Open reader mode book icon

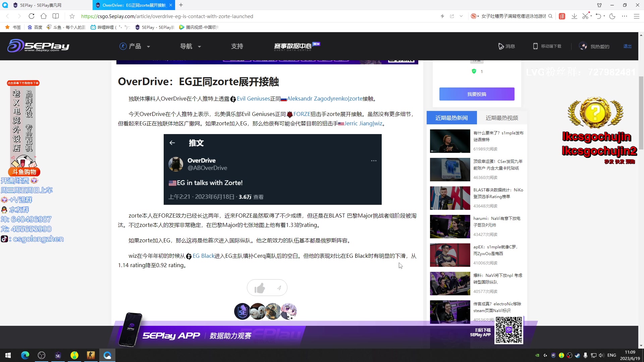(x=56, y=16)
